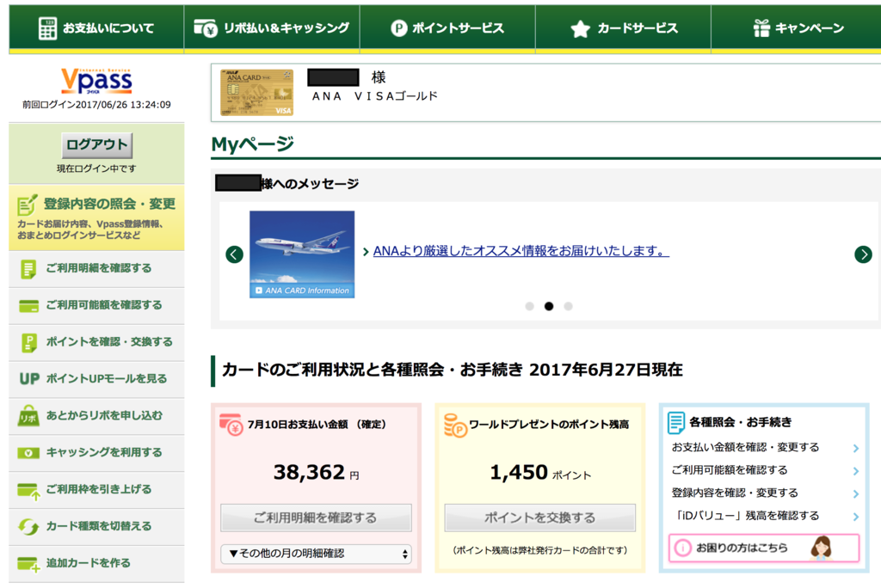The height and width of the screenshot is (588, 881).
Task: Go to next message with right arrow
Action: tap(863, 254)
